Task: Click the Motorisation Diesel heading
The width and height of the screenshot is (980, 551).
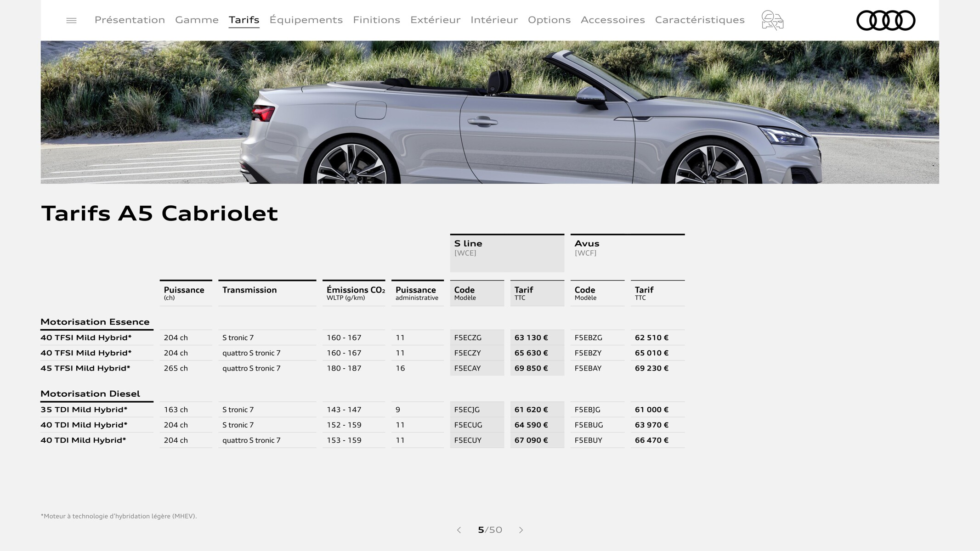Action: pos(91,394)
